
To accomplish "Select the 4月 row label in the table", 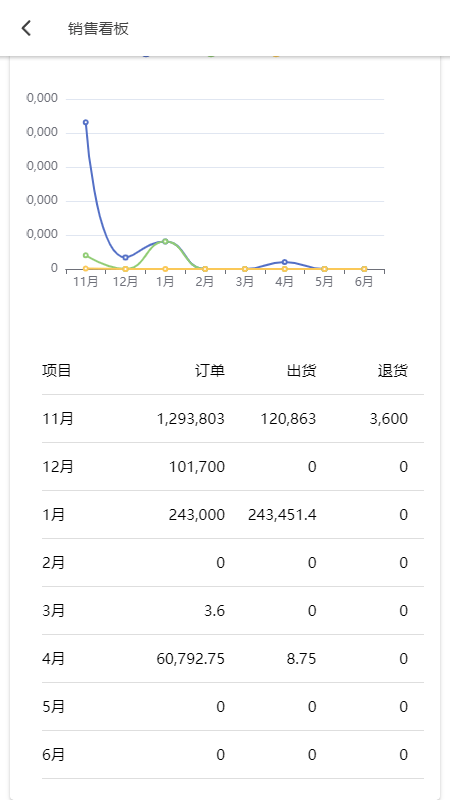I will [54, 659].
